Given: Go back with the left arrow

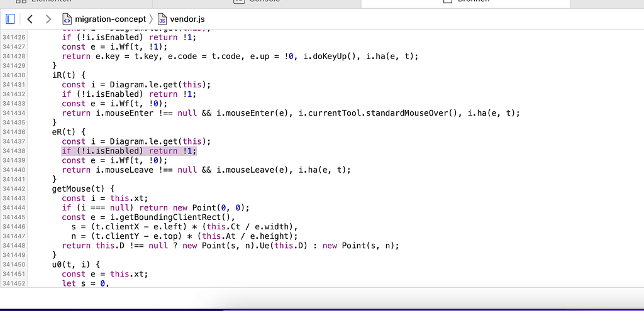Looking at the screenshot, I should pos(30,19).
